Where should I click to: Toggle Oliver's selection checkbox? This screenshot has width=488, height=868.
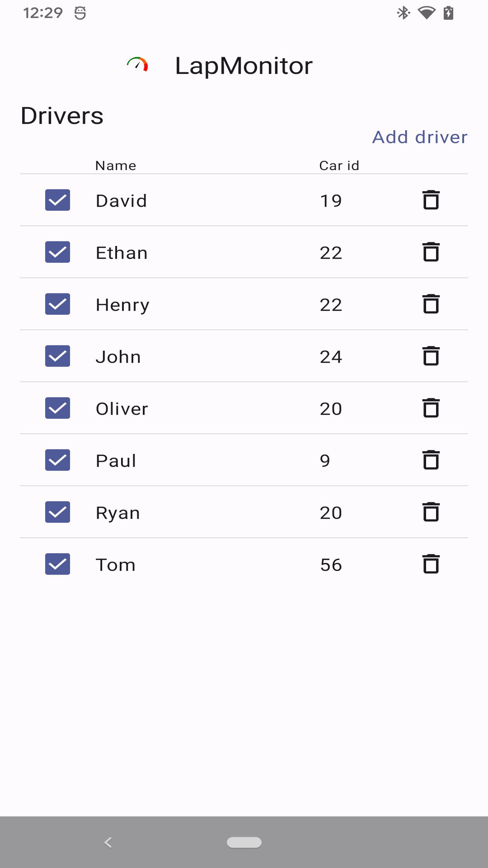(57, 408)
